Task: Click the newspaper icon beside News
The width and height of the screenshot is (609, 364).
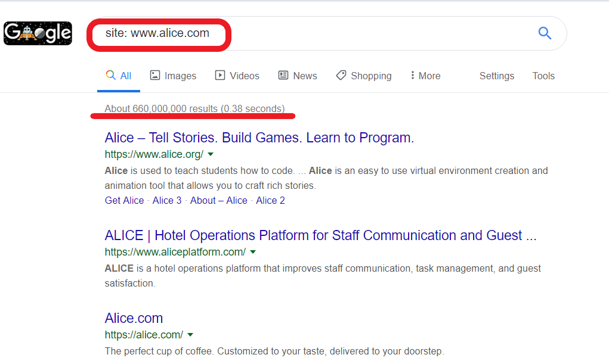Action: [282, 75]
